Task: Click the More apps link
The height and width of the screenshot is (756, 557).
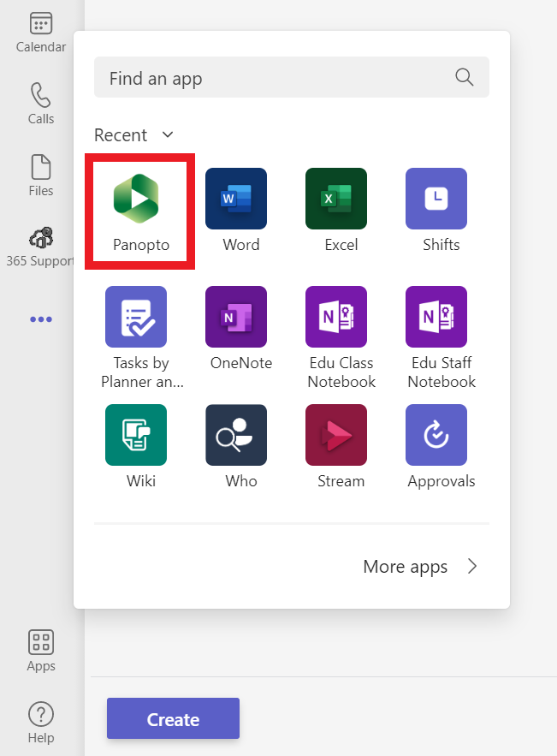Action: pos(406,567)
